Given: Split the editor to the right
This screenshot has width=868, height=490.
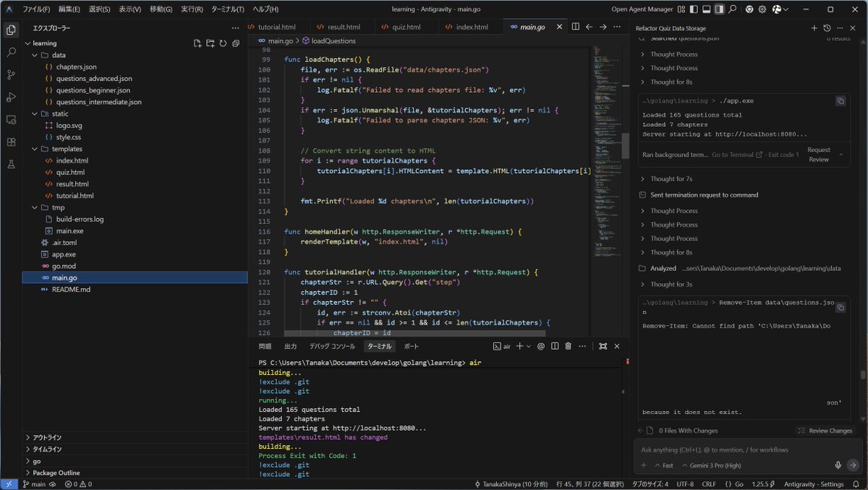Looking at the screenshot, I should click(576, 27).
